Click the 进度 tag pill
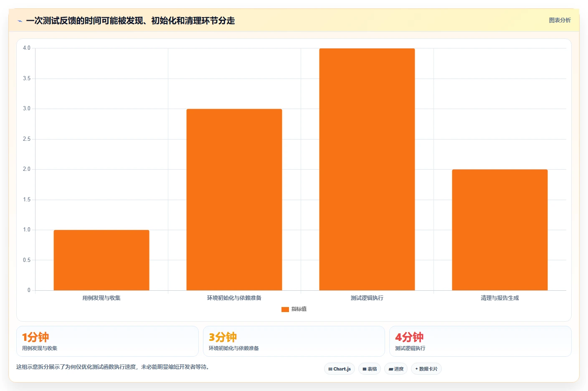This screenshot has width=588, height=391. coord(396,369)
